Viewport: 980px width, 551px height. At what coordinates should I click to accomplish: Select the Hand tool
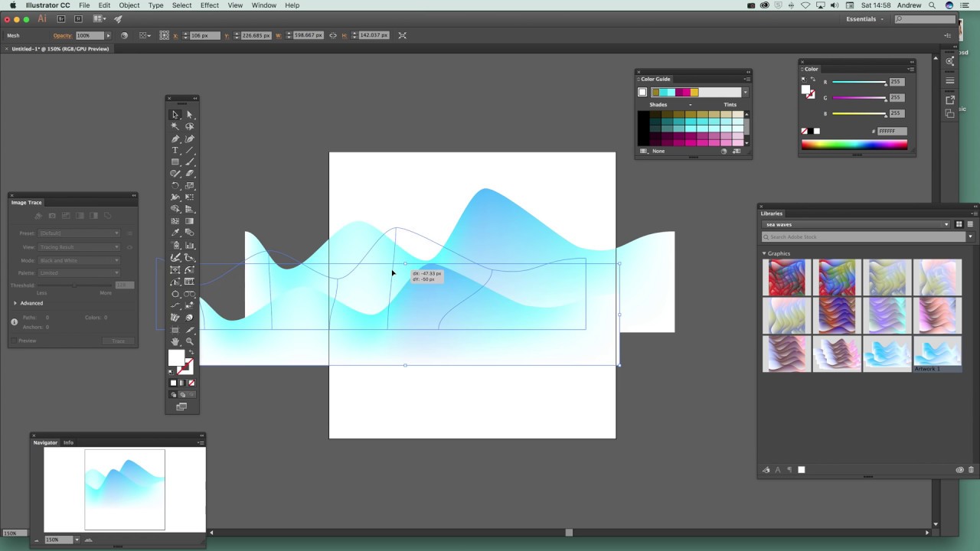(x=175, y=341)
